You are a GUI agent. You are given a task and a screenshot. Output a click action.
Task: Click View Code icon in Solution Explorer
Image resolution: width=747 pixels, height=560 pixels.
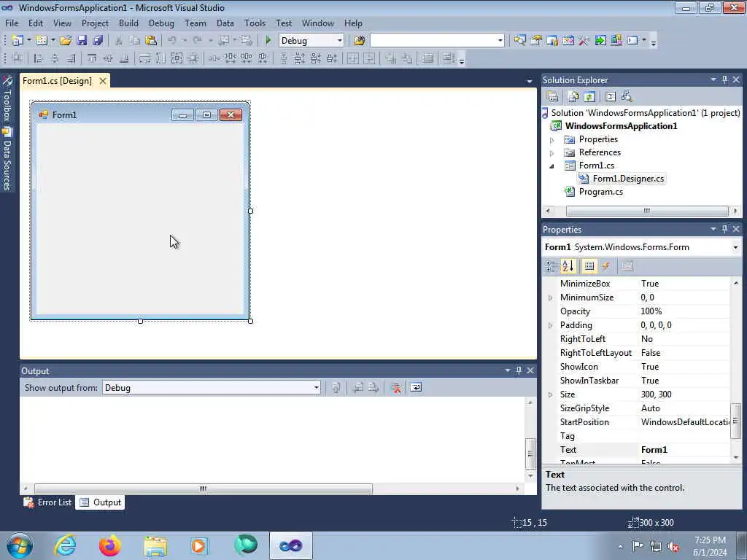pos(611,97)
